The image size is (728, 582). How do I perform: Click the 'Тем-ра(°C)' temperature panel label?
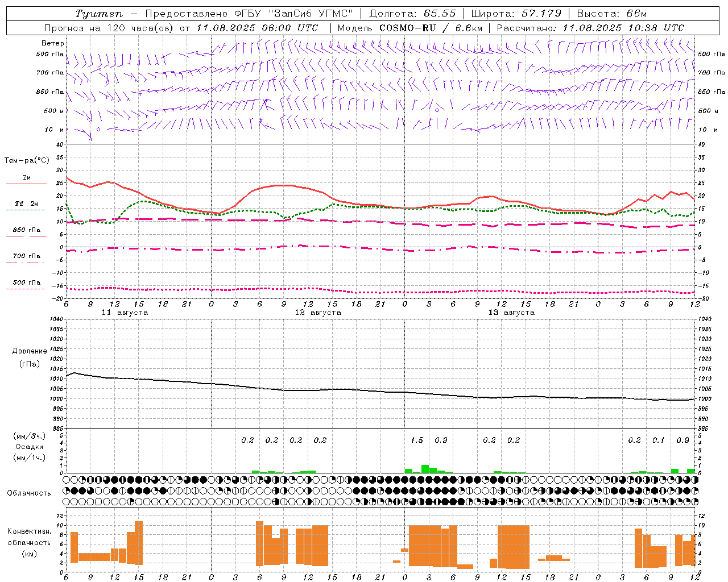click(27, 161)
